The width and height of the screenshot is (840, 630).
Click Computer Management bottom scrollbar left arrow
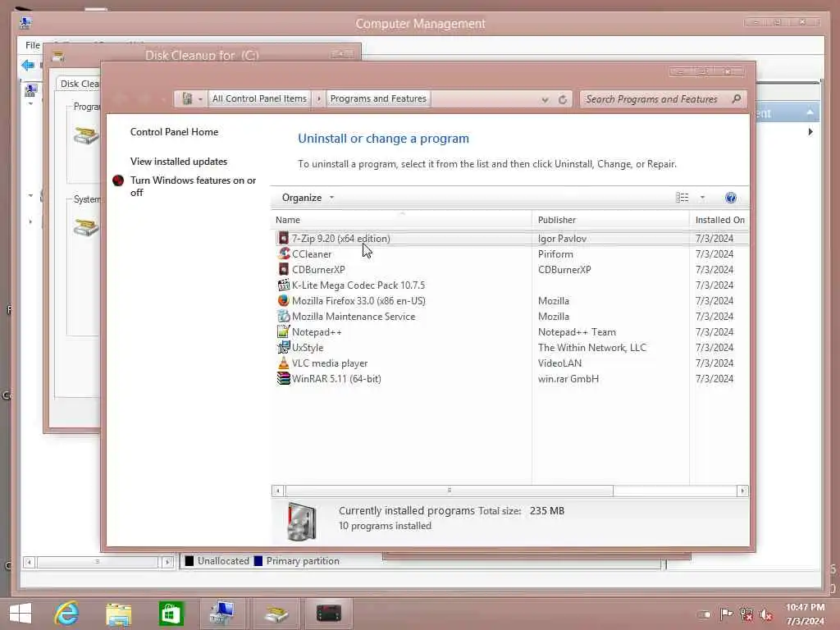30,561
